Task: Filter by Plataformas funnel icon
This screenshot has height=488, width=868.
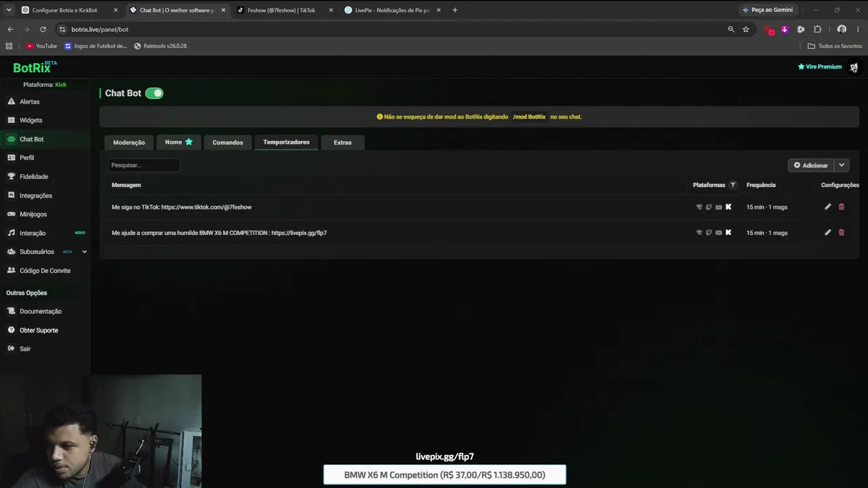Action: coord(732,185)
